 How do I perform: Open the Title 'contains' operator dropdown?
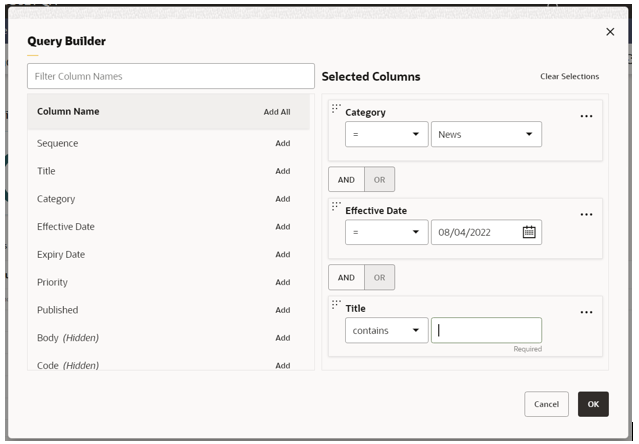pos(386,330)
